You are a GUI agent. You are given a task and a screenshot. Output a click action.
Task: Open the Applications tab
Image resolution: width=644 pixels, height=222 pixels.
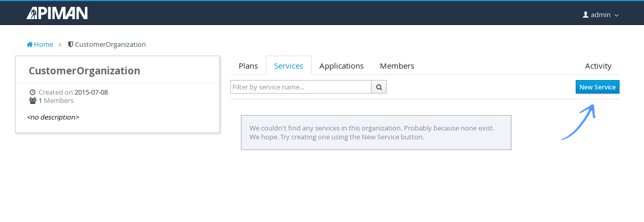click(x=341, y=66)
